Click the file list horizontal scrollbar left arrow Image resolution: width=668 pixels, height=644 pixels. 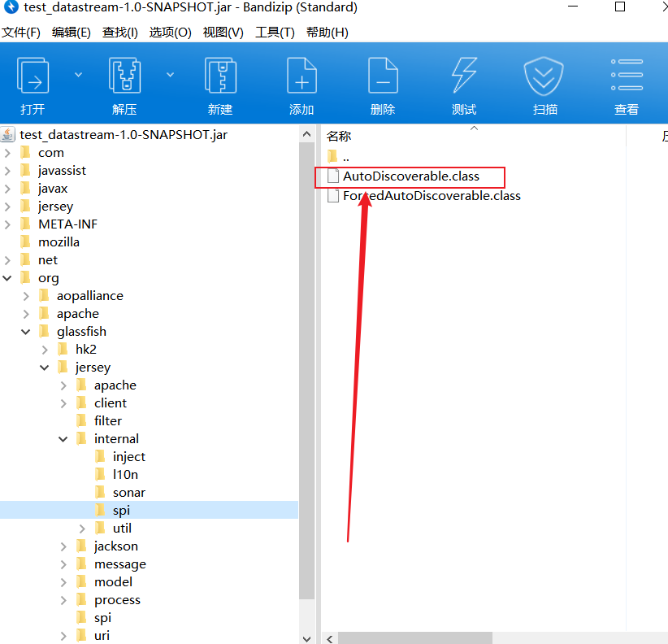(x=330, y=638)
